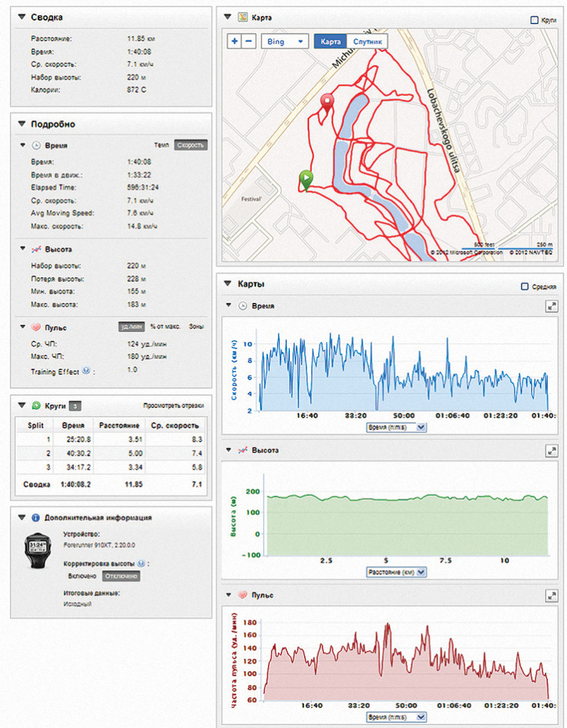Select lap 1 row with time 25:20.8
Image resolution: width=567 pixels, height=728 pixels.
pos(111,439)
